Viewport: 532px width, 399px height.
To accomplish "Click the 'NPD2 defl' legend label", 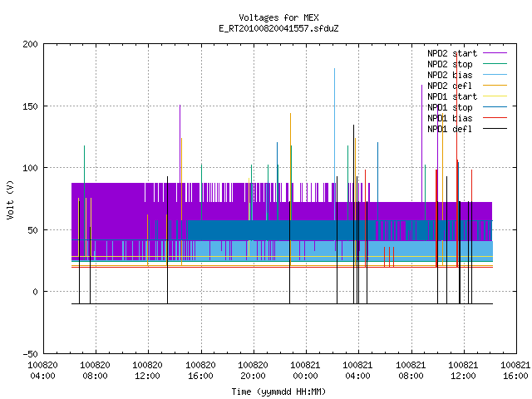I will (450, 86).
